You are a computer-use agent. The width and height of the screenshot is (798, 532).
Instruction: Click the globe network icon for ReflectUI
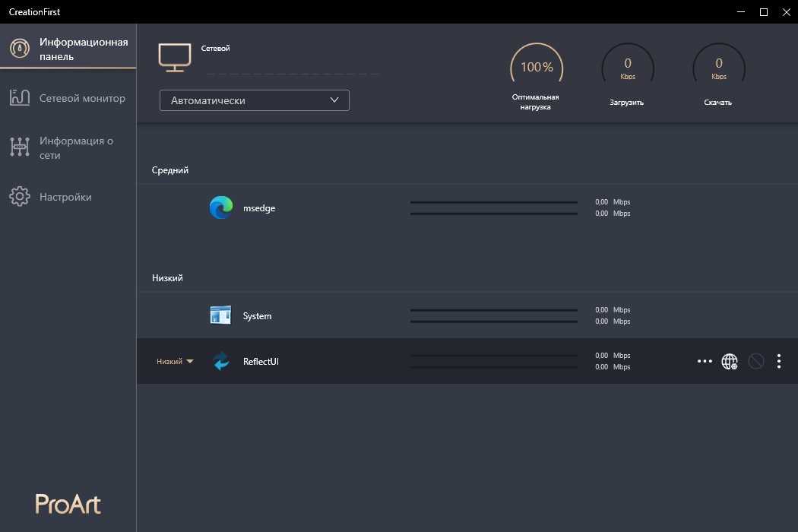point(729,362)
